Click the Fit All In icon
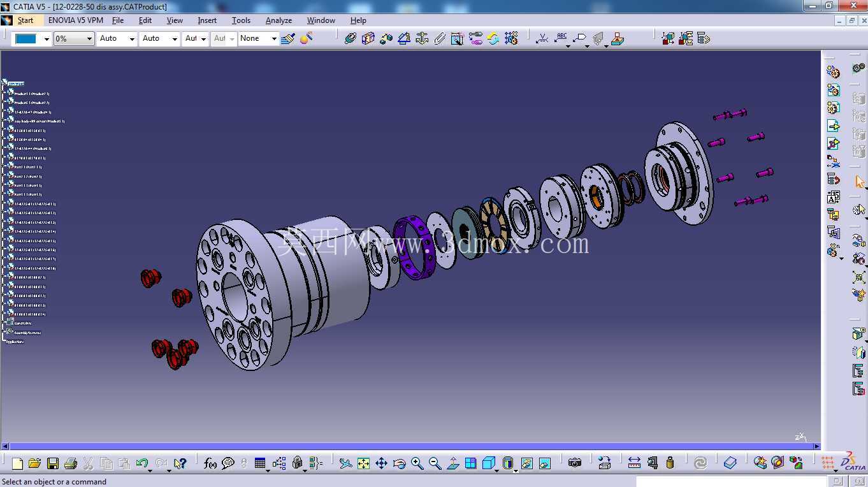This screenshot has width=868, height=487. click(363, 463)
